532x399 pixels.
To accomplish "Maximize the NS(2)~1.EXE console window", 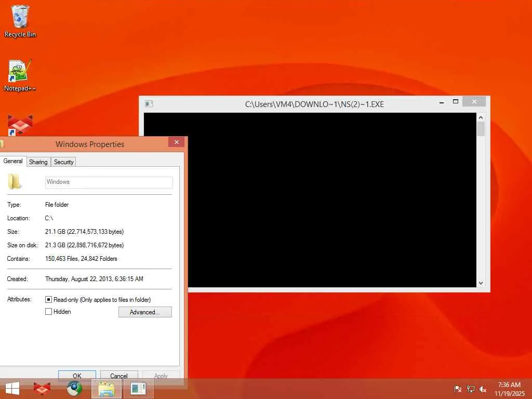I will click(456, 101).
